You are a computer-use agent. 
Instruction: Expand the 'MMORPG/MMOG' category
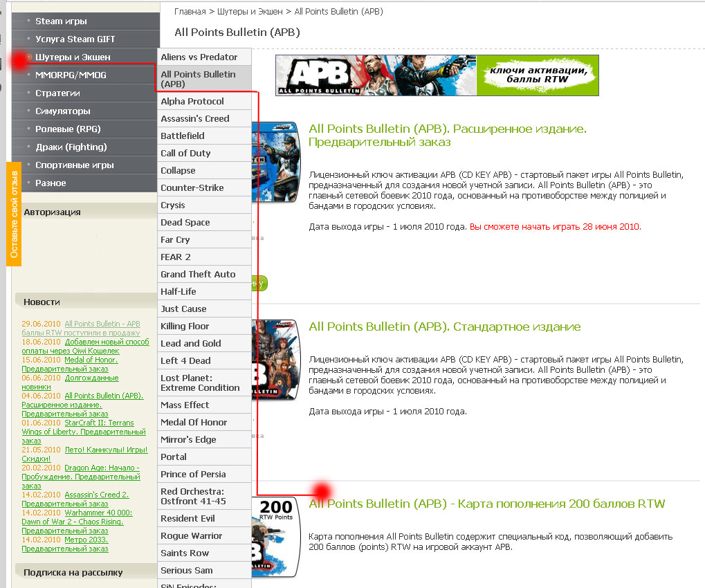pos(71,75)
